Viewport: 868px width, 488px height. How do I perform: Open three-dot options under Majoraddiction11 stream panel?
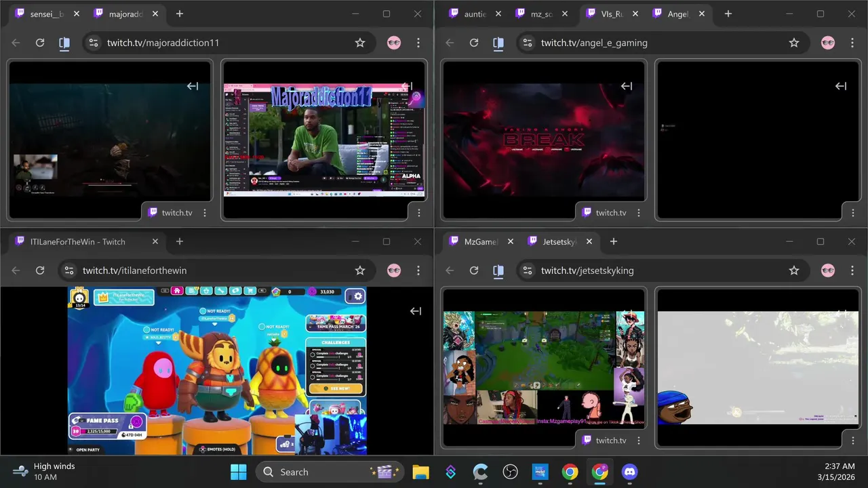pyautogui.click(x=418, y=213)
